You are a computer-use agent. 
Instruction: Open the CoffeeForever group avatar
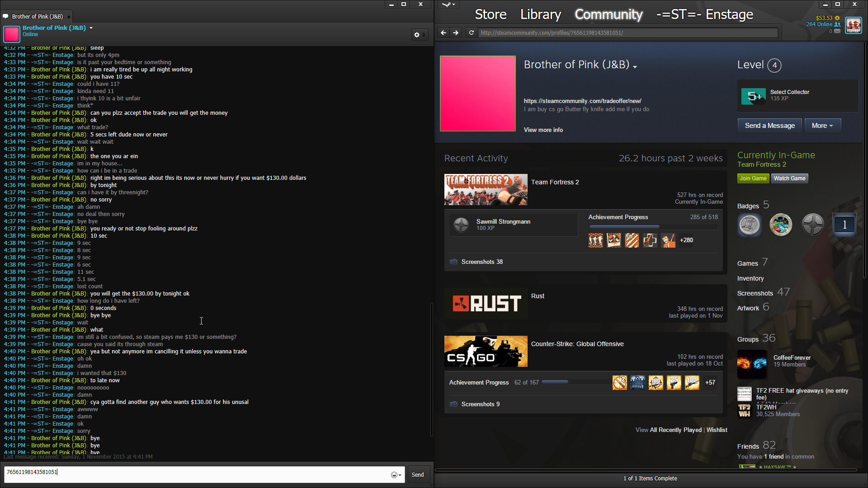(751, 364)
